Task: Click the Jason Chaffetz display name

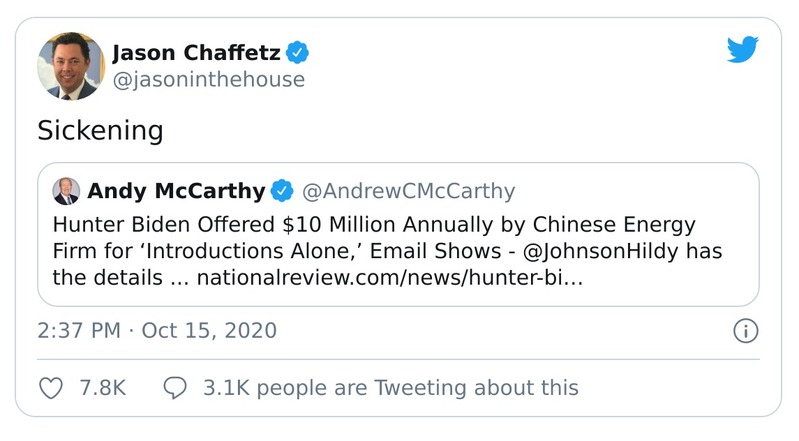Action: click(196, 52)
